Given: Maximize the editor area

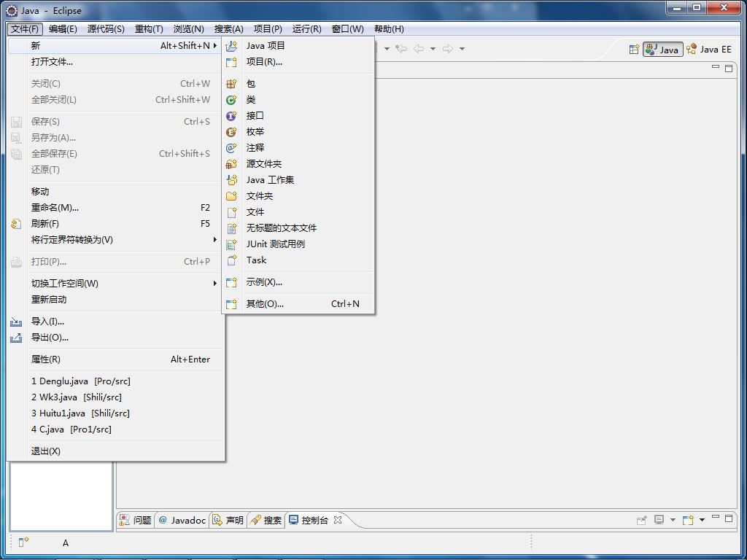Looking at the screenshot, I should coord(729,68).
